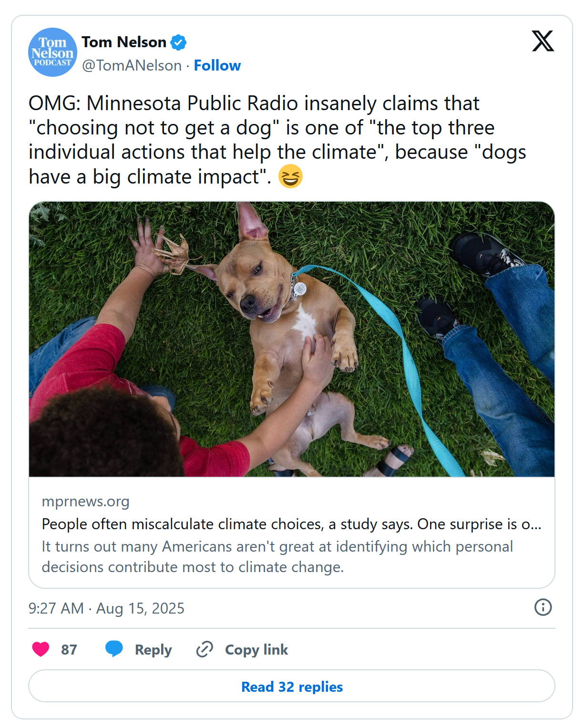Open the 'People often miscalculate climate choices' headline
The image size is (585, 728).
point(291,524)
